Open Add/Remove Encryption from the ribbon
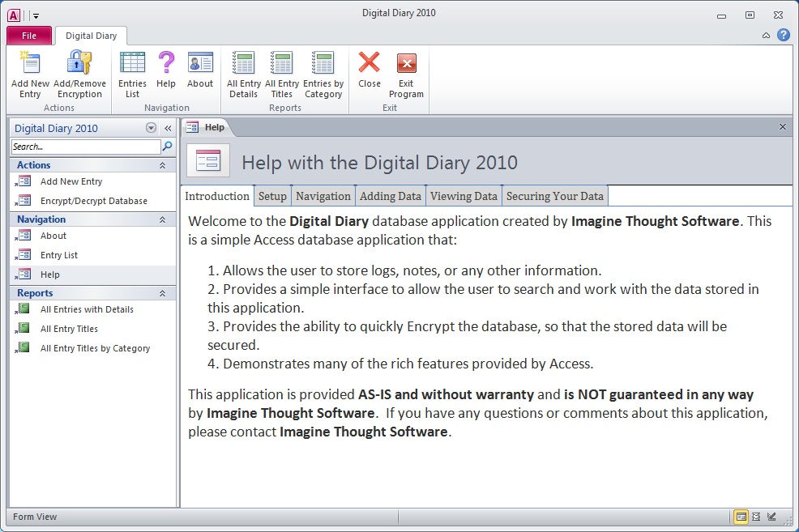Screen dimensions: 799x532 point(79,74)
